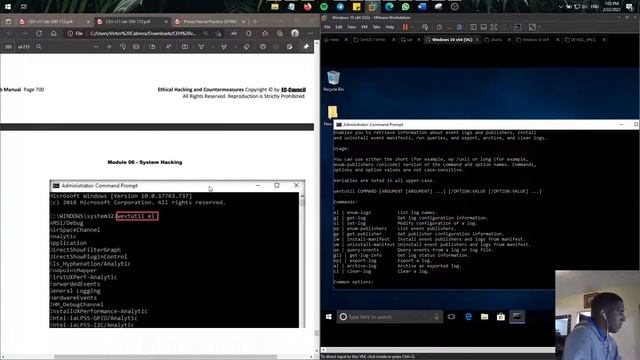This screenshot has height=360, width=640.
Task: Click host Windows Start button
Action: 8,7
